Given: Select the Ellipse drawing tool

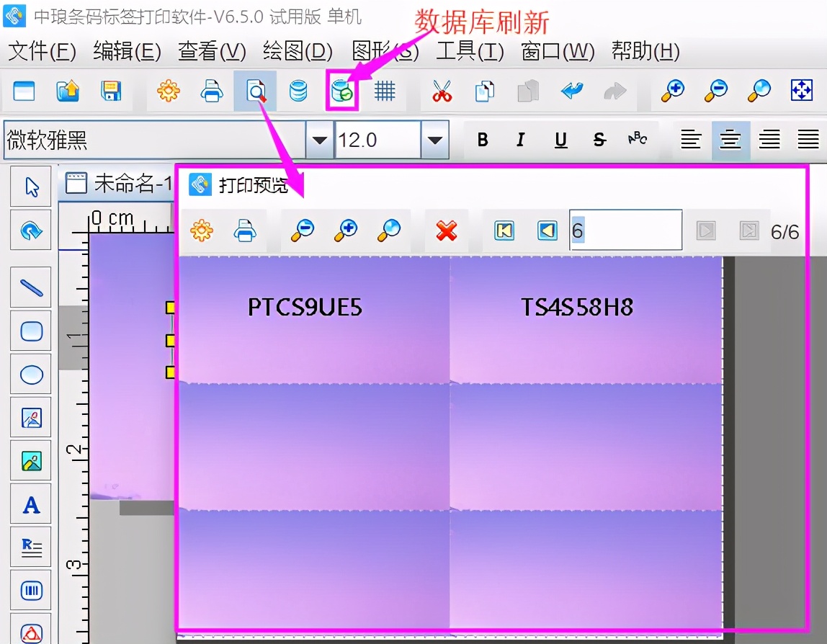Looking at the screenshot, I should point(31,375).
